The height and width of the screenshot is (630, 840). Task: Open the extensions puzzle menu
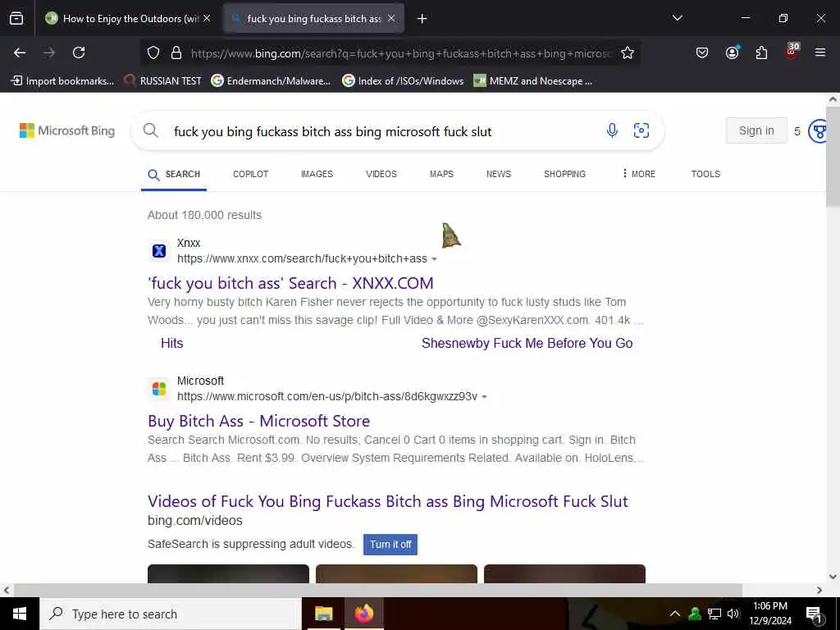coord(761,52)
